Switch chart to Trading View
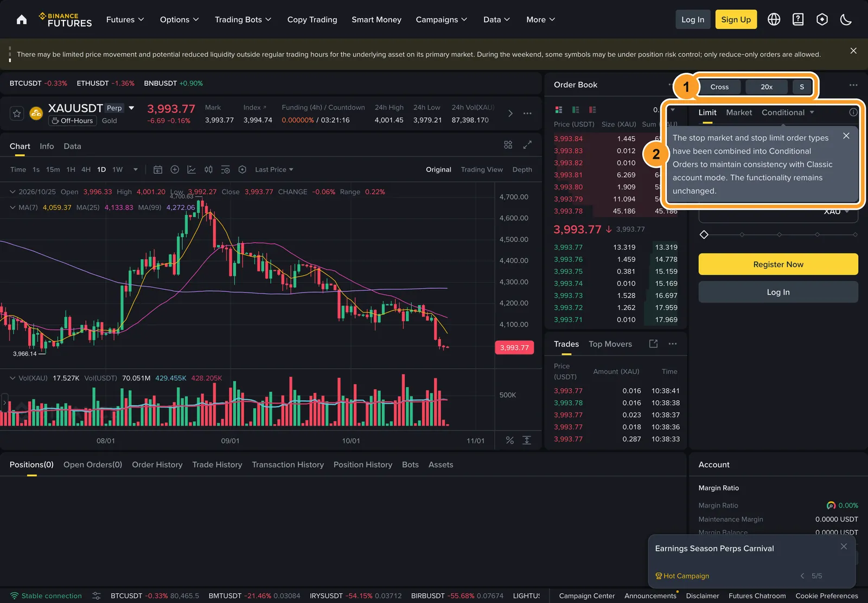The height and width of the screenshot is (603, 868). pos(482,169)
